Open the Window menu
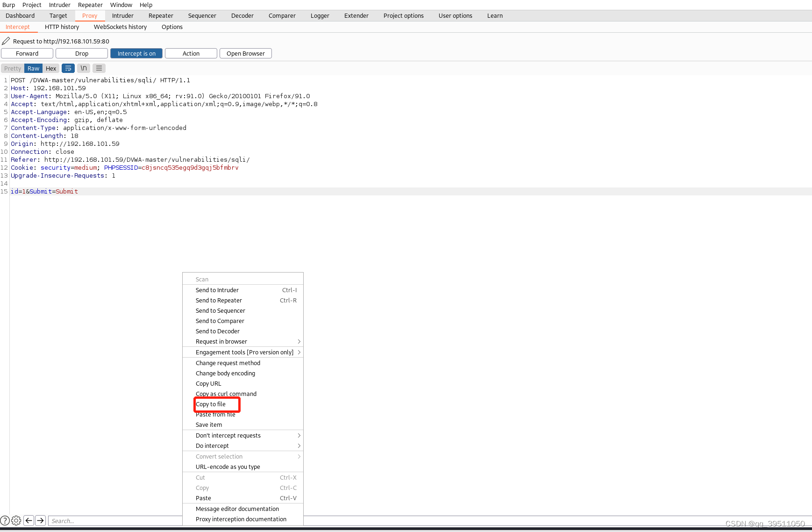Viewport: 812px width, 532px height. [x=121, y=5]
